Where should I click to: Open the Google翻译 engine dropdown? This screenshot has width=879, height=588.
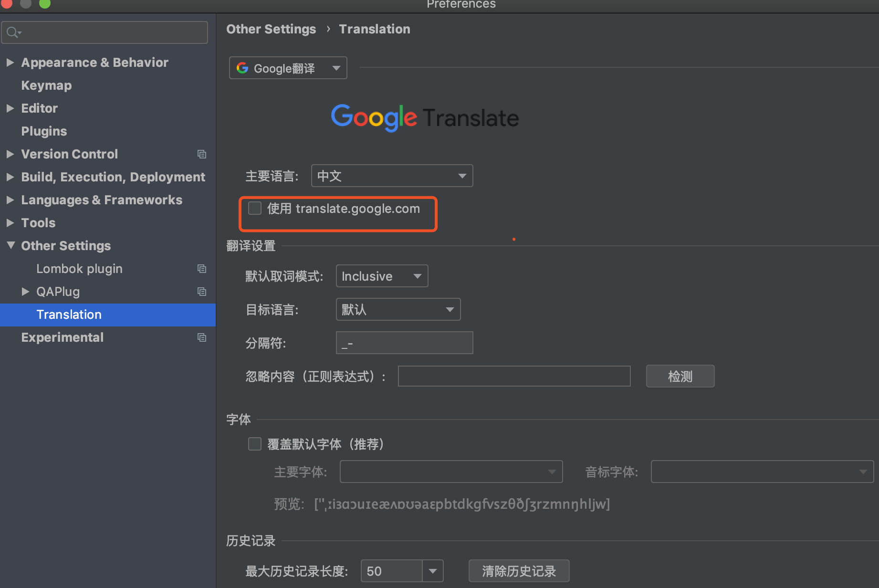(x=335, y=68)
